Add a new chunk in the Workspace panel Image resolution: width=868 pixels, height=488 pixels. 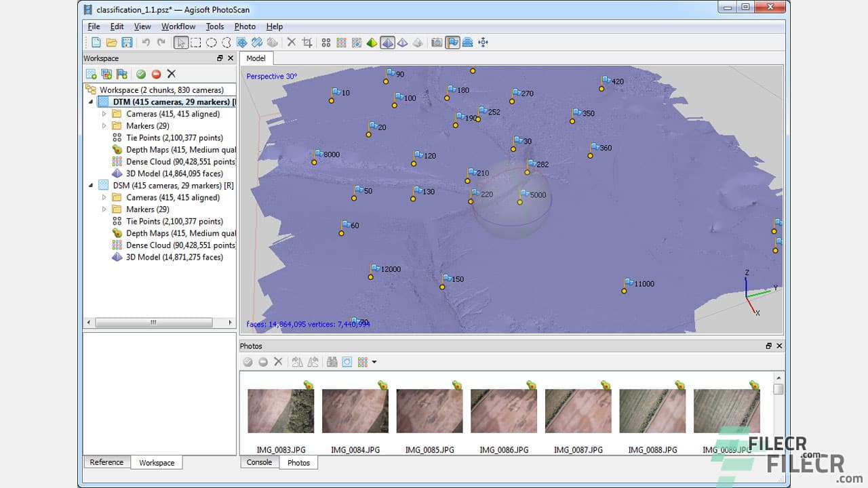92,74
